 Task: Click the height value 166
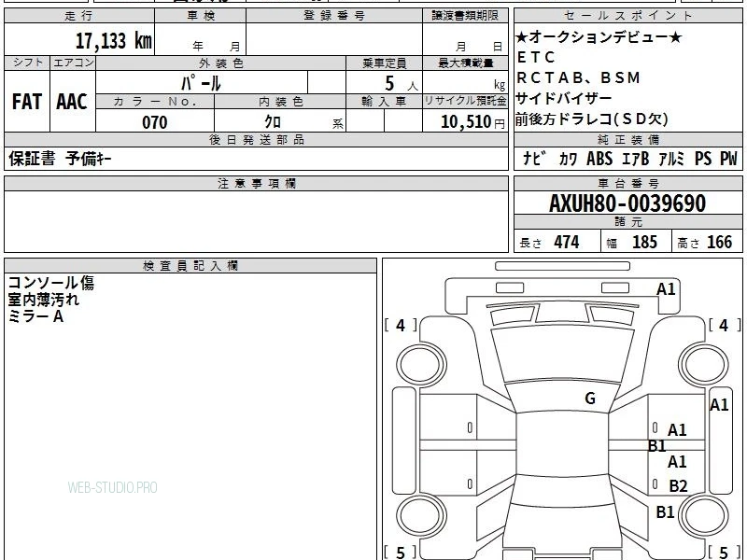tap(719, 242)
